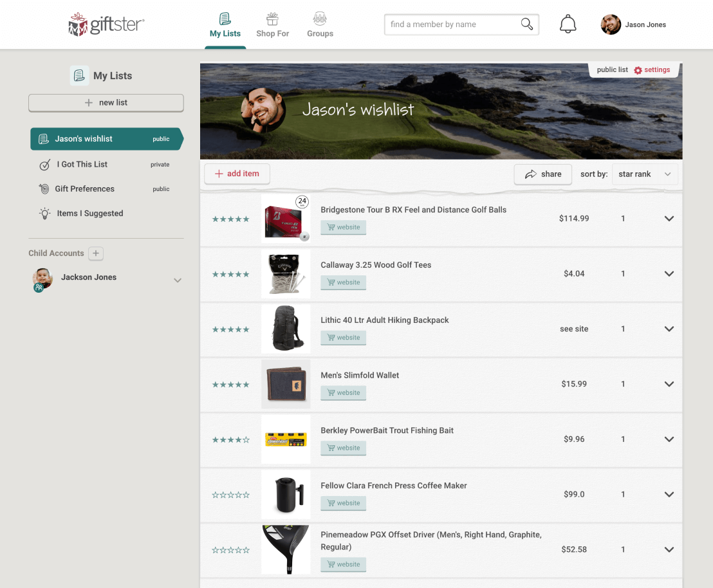The height and width of the screenshot is (588, 713).
Task: Visit website for Callaway Wood Golf Tees
Action: (x=344, y=282)
